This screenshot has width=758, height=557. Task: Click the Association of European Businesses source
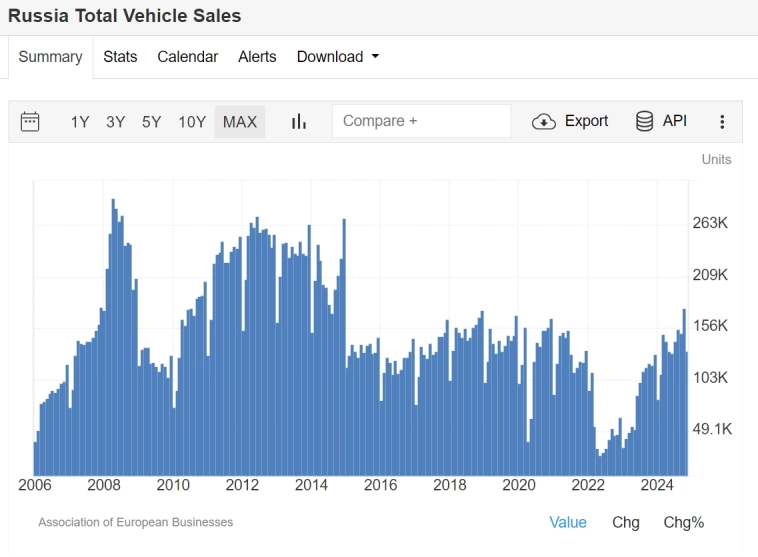pyautogui.click(x=135, y=522)
